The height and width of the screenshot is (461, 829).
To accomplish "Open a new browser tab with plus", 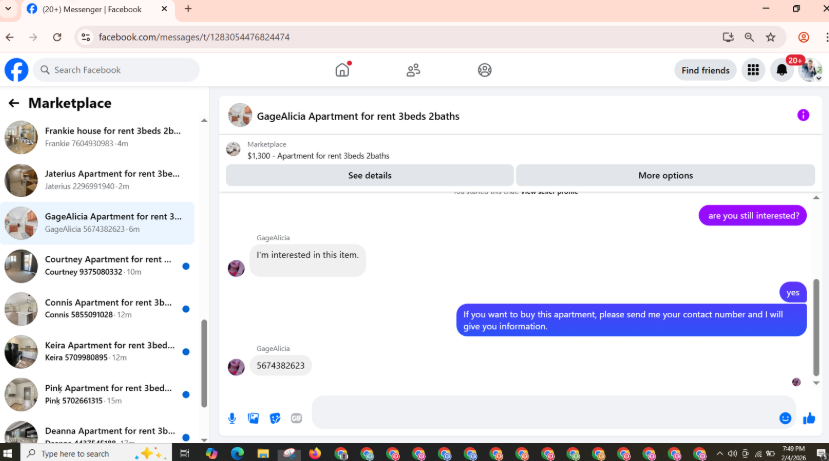I will click(x=188, y=8).
